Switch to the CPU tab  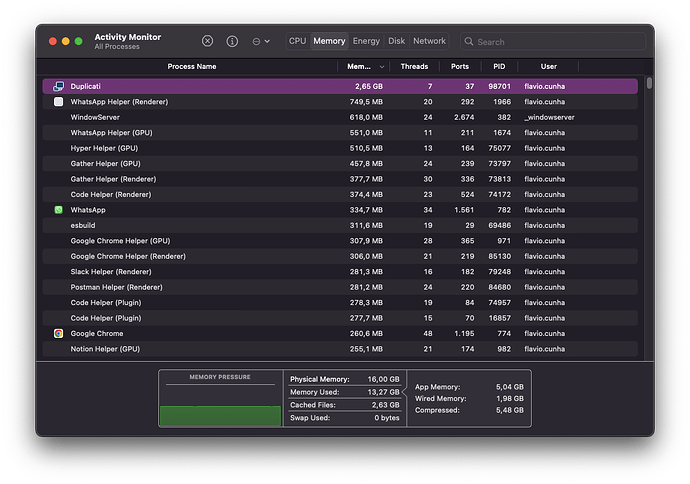click(297, 41)
